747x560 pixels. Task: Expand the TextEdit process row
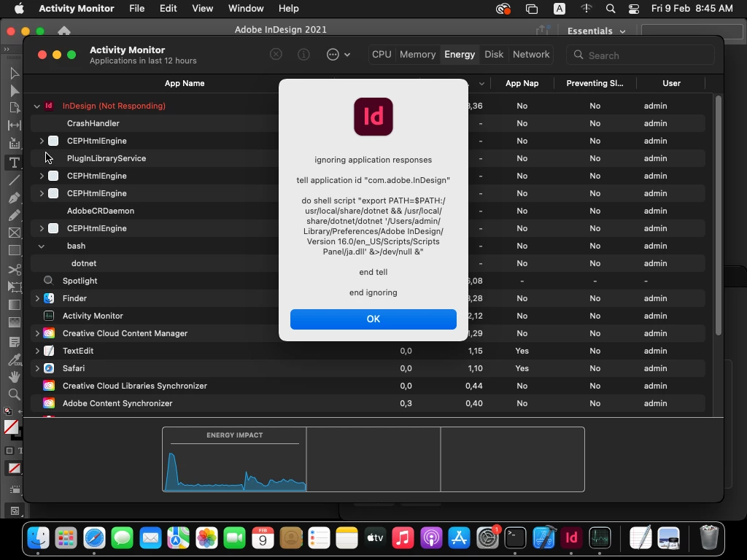(37, 351)
